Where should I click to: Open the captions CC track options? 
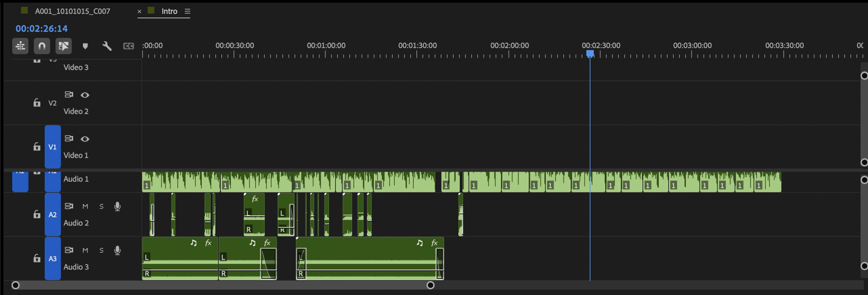click(128, 46)
